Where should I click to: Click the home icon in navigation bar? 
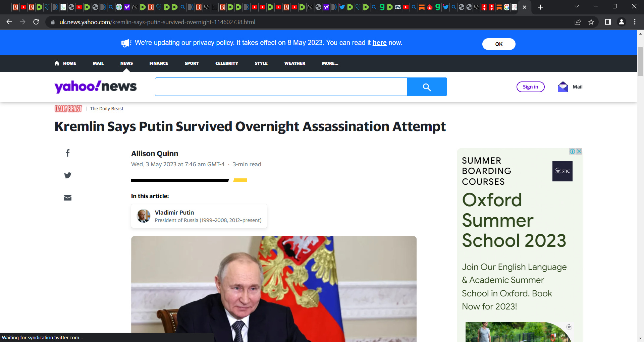pos(57,63)
